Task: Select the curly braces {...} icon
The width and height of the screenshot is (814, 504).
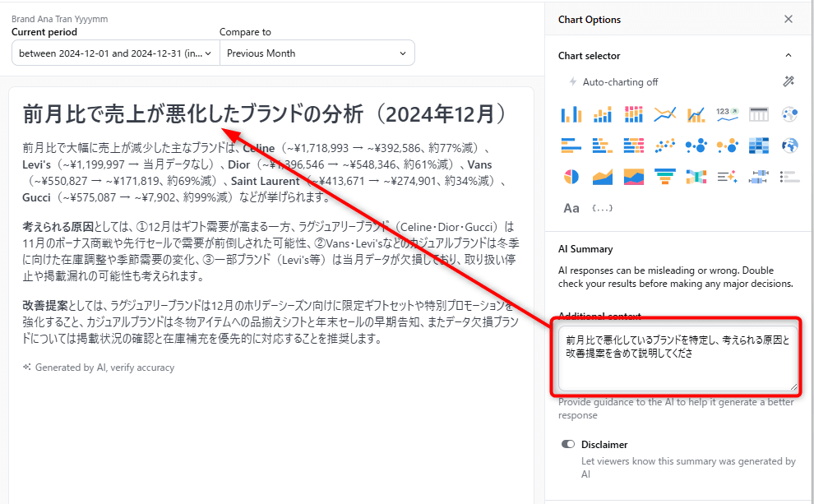Action: (602, 208)
